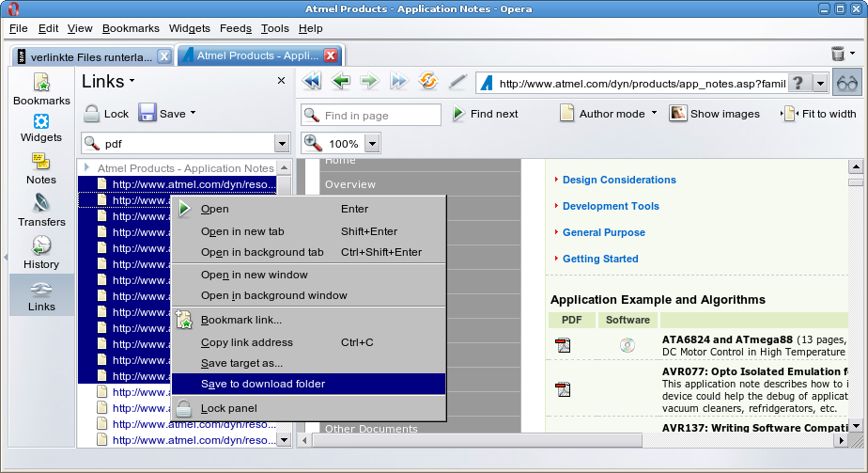Click the Rewind navigation button
Screen dimensions: 868x473
pyautogui.click(x=312, y=82)
